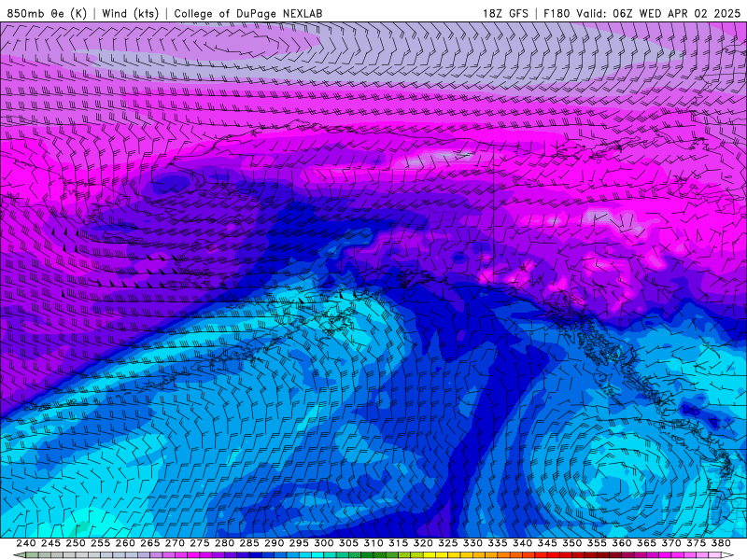Click the 'Valid: 06Z WED APR 02 2025' text

tap(658, 13)
